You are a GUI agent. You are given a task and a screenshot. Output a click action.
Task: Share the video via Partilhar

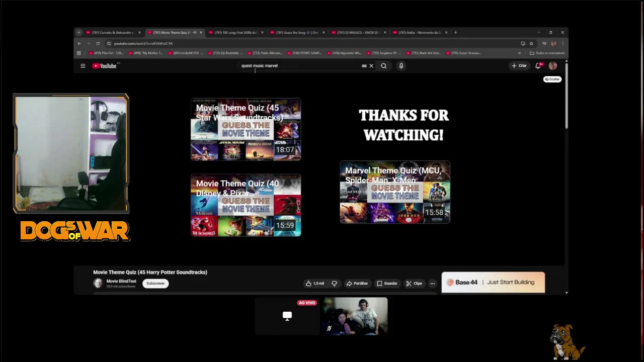[x=357, y=284]
